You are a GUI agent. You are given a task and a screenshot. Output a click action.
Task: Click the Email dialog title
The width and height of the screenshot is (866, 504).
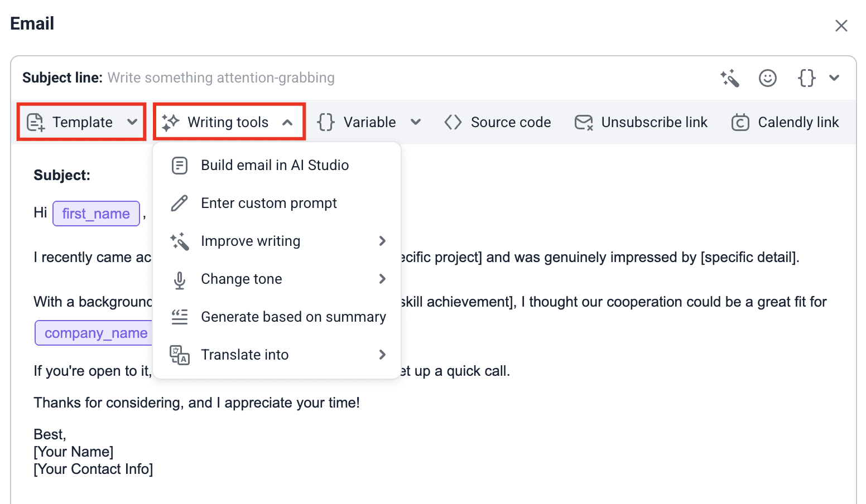32,23
